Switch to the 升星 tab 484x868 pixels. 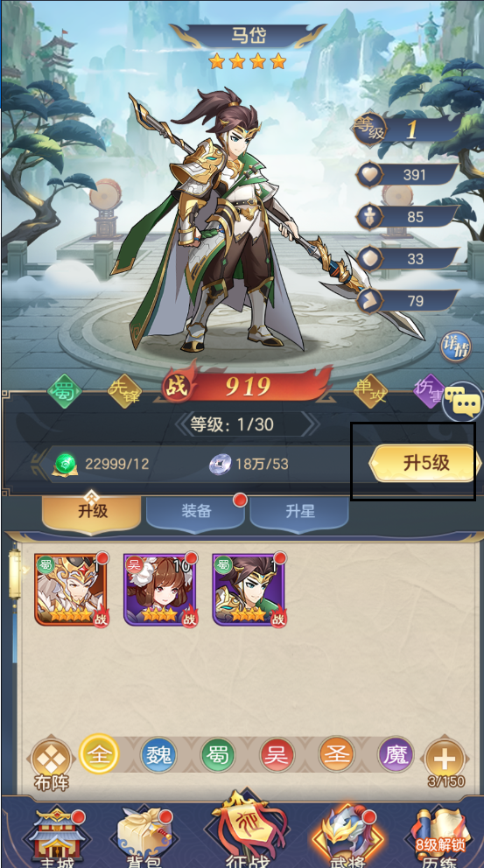tap(299, 512)
